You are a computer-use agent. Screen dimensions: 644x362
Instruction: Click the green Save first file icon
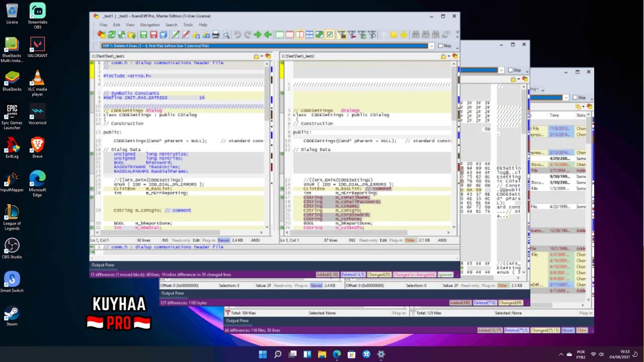pyautogui.click(x=143, y=35)
